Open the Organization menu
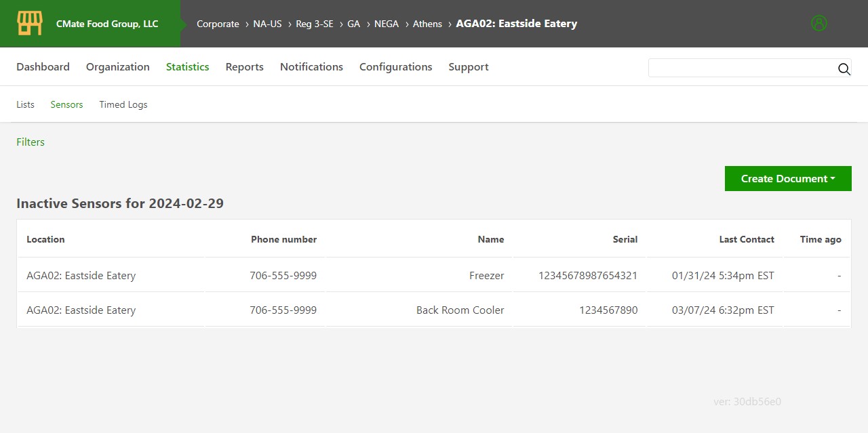Image resolution: width=868 pixels, height=433 pixels. click(x=117, y=66)
